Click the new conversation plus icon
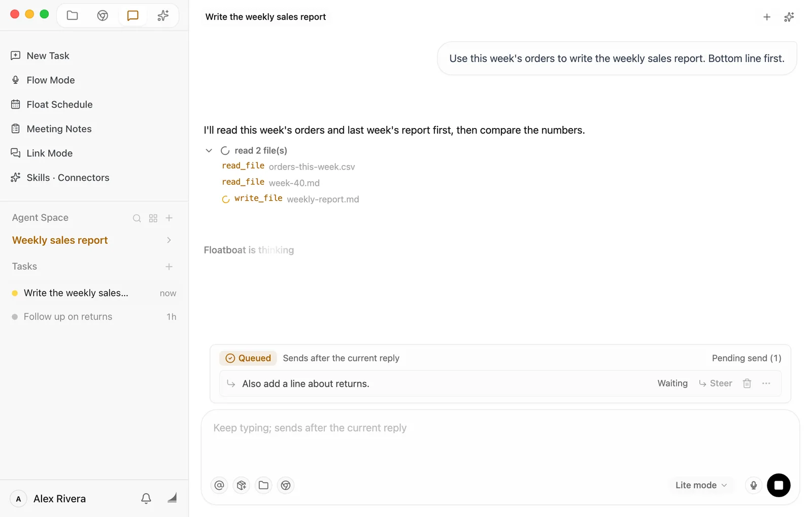 (x=767, y=17)
